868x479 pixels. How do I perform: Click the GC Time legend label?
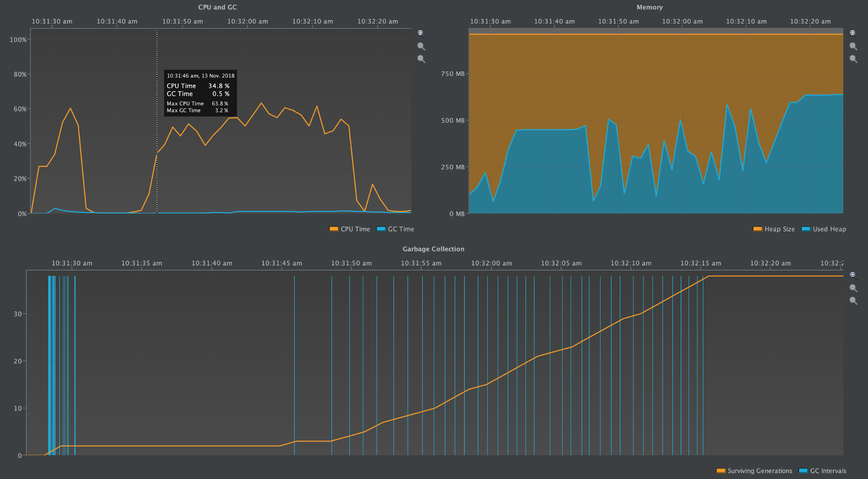401,229
